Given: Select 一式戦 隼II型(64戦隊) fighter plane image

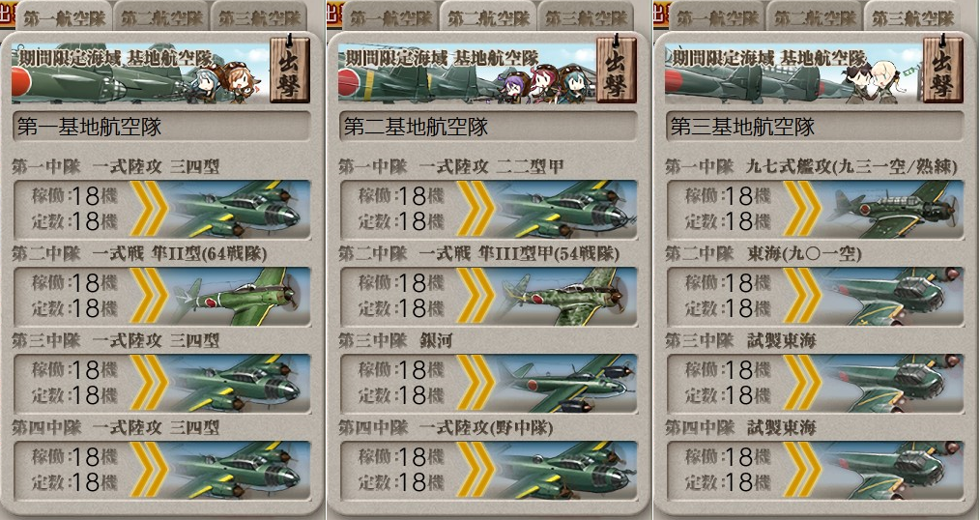Looking at the screenshot, I should click(240, 297).
